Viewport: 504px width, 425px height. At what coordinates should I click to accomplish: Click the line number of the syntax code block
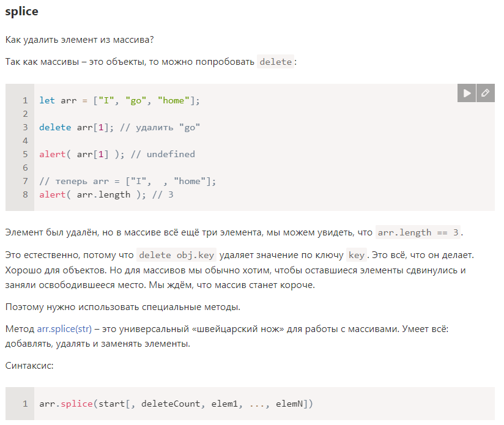(25, 404)
